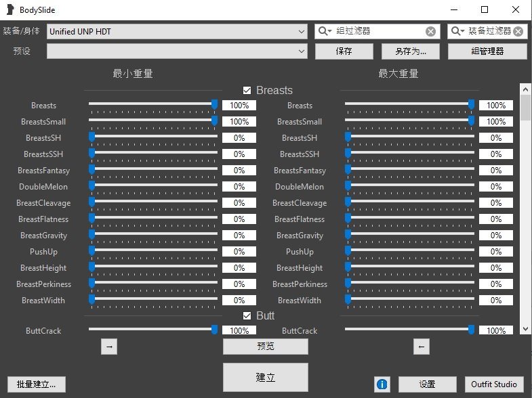The width and height of the screenshot is (532, 398).
Task: Open the 组管理器 group manager
Action: pos(487,51)
